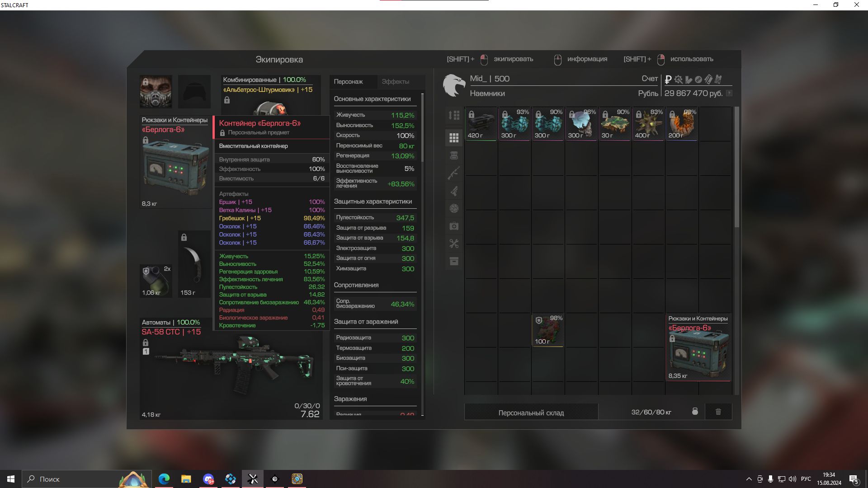Select the 96% pale blue artifact

582,124
